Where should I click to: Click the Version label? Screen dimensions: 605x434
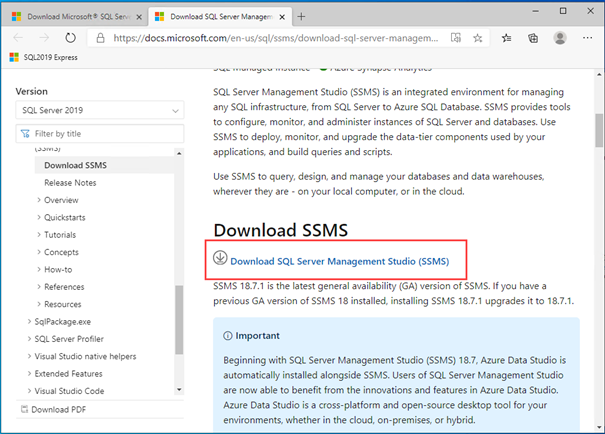click(32, 91)
